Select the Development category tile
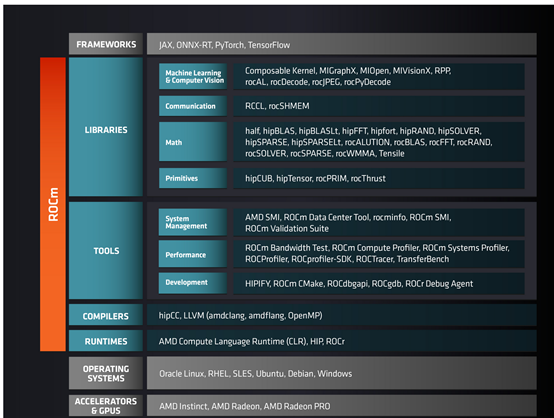Screen dimensions: 554x418 (193, 283)
